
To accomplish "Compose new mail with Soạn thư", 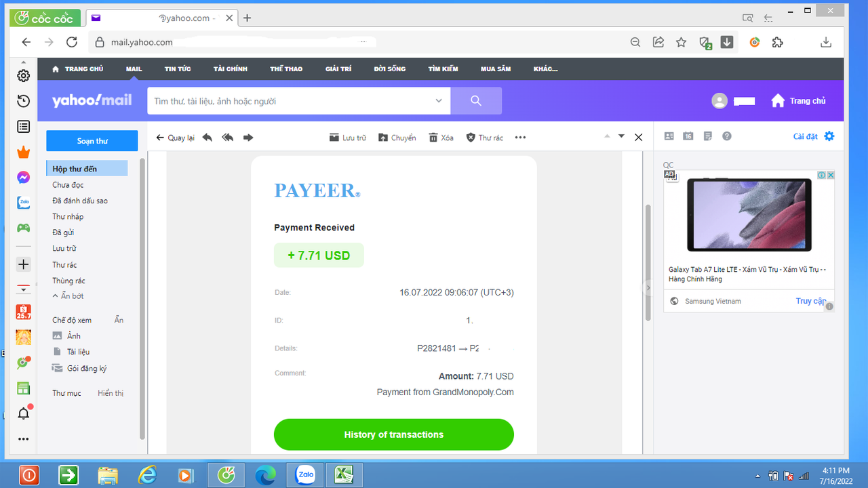I will [92, 141].
